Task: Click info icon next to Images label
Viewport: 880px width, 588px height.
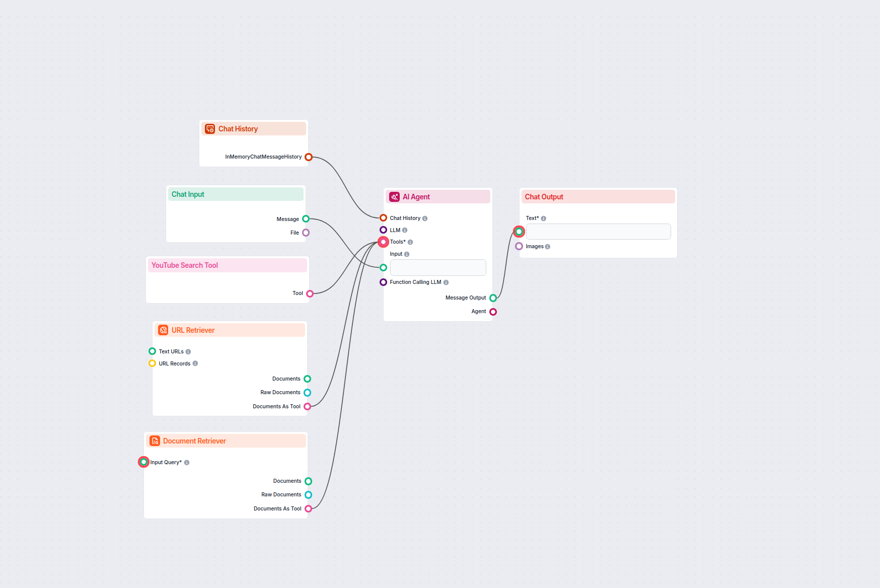Action: click(548, 247)
